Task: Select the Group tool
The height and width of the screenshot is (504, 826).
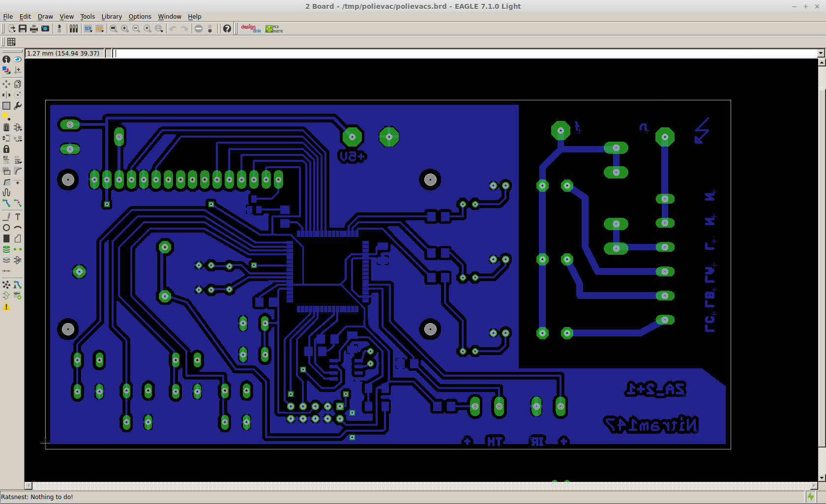Action: (6, 106)
